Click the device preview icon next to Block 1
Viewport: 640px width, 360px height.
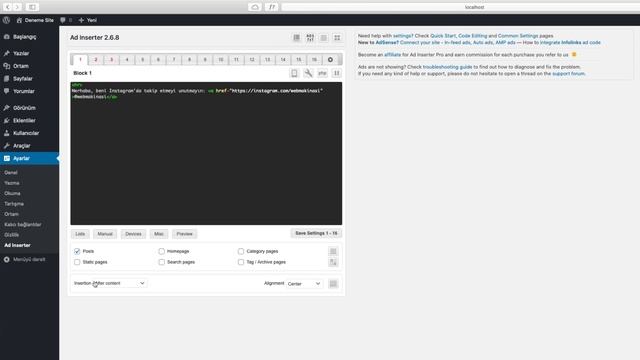click(294, 73)
